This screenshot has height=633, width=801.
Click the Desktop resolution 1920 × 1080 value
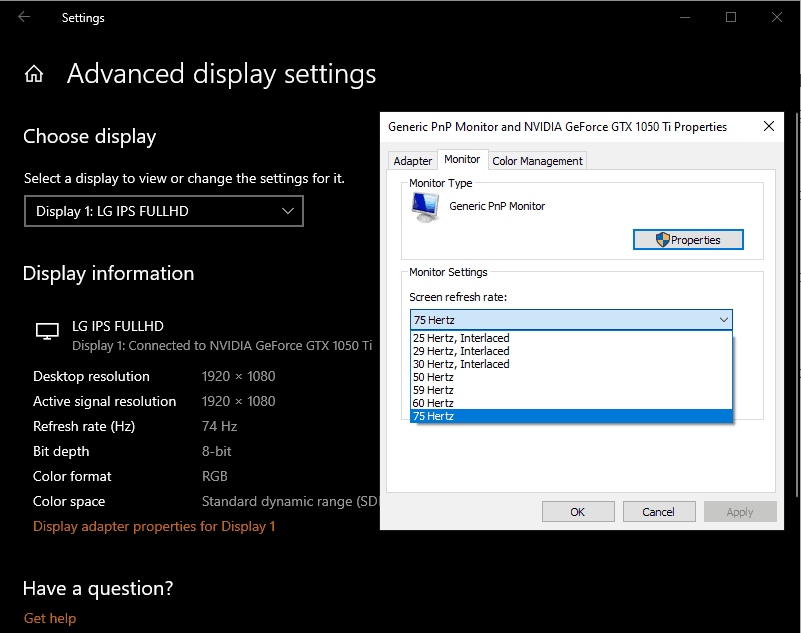pyautogui.click(x=239, y=377)
